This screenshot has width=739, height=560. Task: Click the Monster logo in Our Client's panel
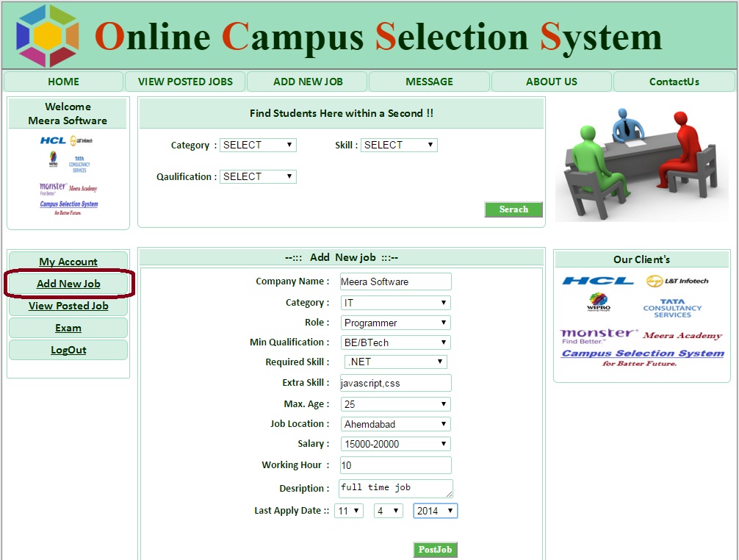coord(599,335)
